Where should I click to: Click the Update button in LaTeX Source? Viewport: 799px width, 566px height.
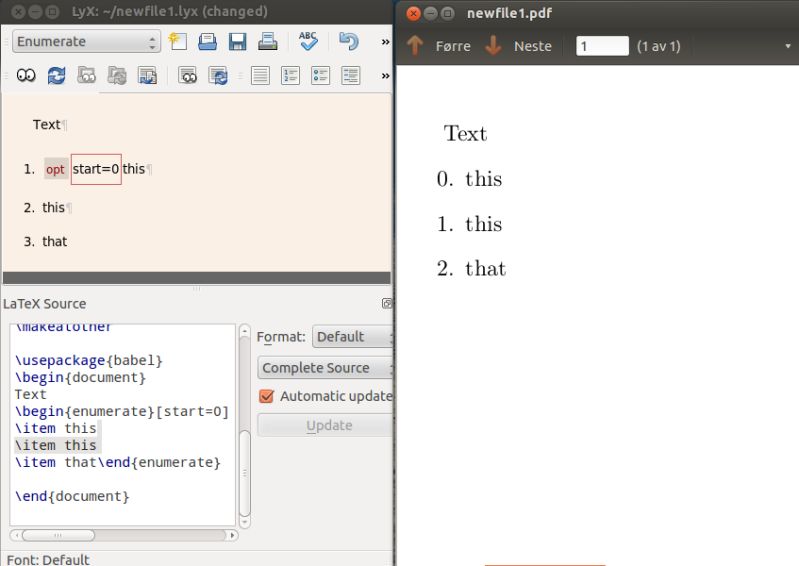(325, 425)
